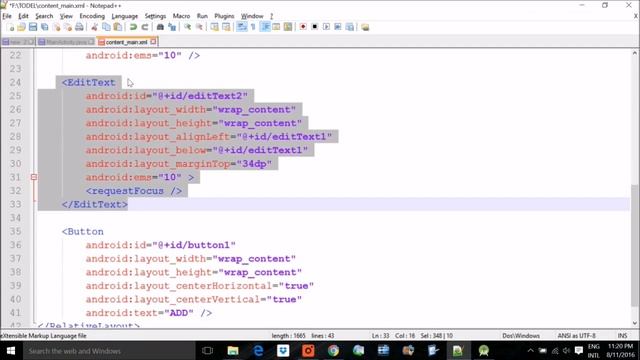
Task: Click the Cut scissors icon
Action: [94, 27]
